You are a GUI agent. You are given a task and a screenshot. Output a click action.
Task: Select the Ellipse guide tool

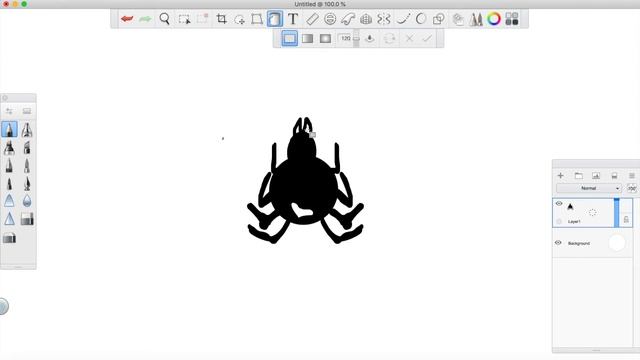pyautogui.click(x=330, y=19)
